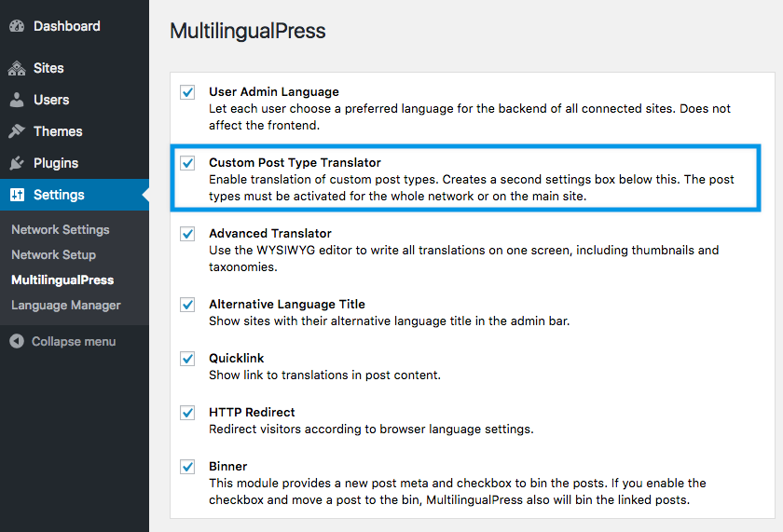Open the Language Manager submenu link
This screenshot has width=783, height=532.
click(x=66, y=305)
